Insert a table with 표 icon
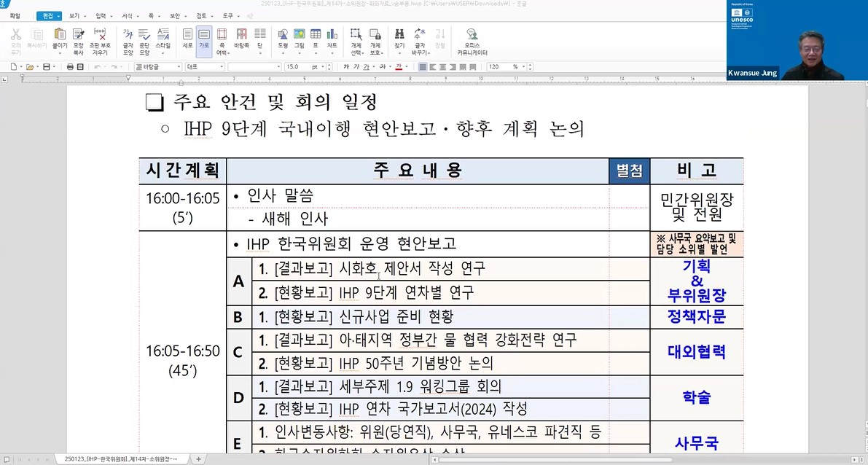The height and width of the screenshot is (465, 868). coord(316,42)
